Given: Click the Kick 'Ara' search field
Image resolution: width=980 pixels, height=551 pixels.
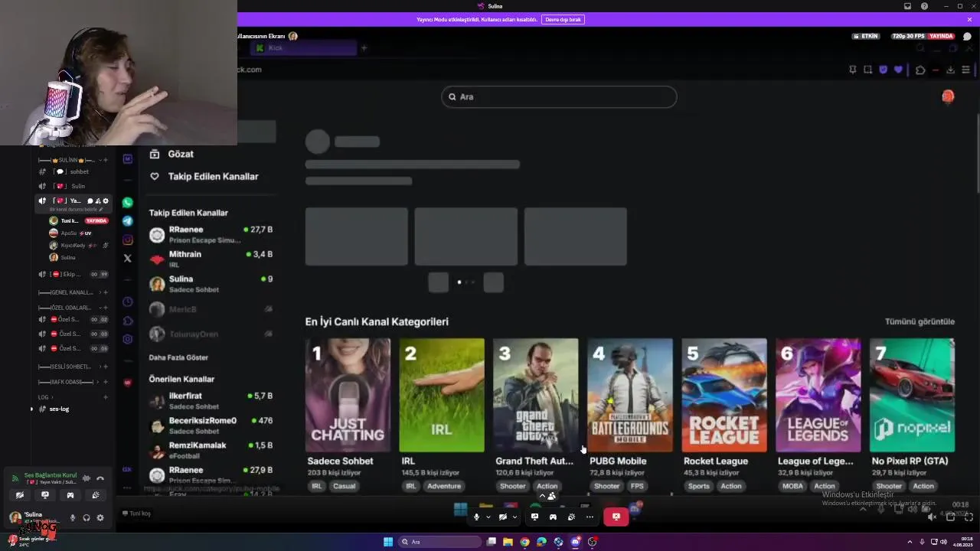Looking at the screenshot, I should coord(559,96).
